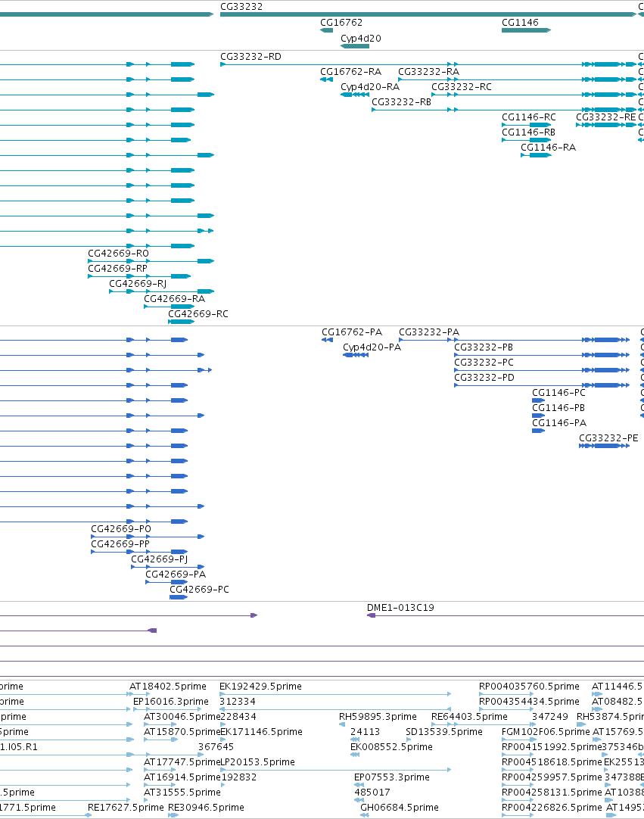Select EST EK192429.5prime
The width and height of the screenshot is (644, 819).
tap(260, 687)
